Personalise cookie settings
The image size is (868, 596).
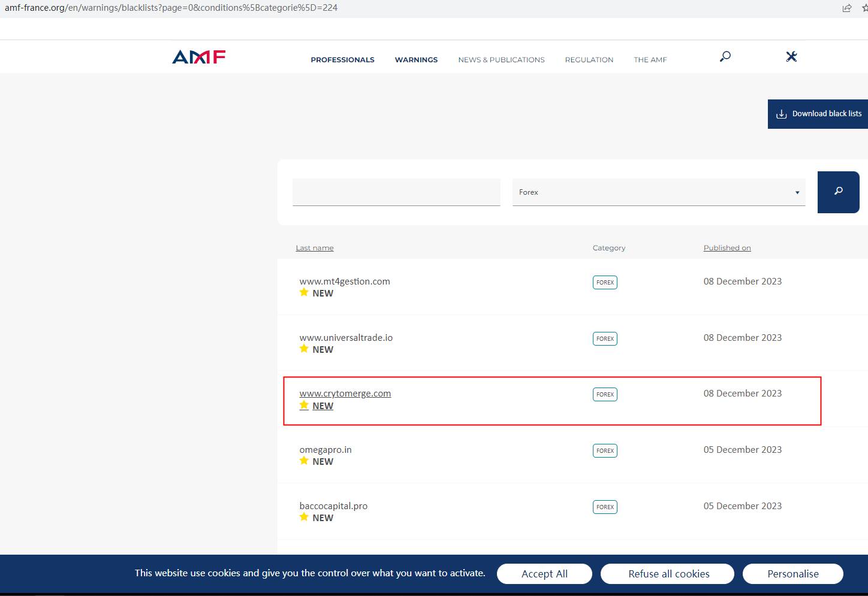[x=793, y=574]
